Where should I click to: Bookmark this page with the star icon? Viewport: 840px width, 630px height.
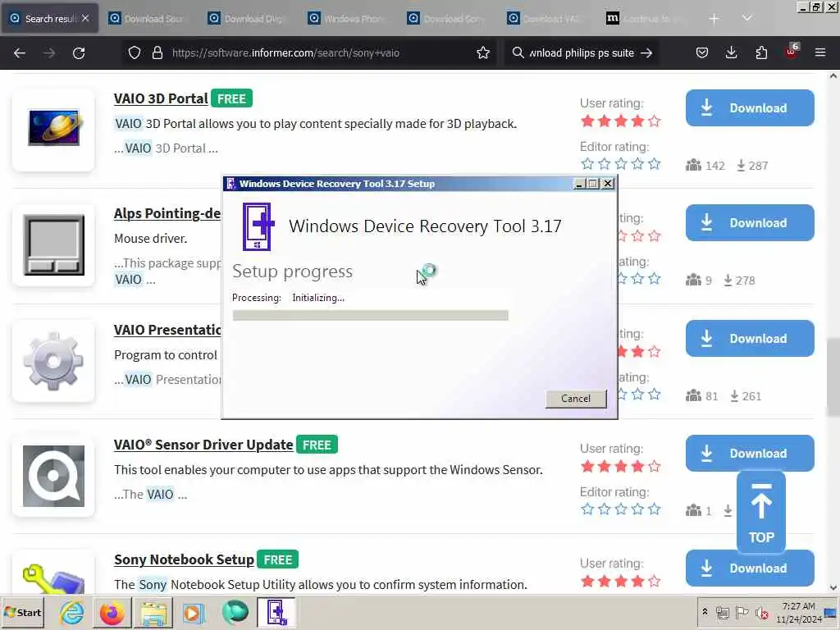(x=483, y=53)
